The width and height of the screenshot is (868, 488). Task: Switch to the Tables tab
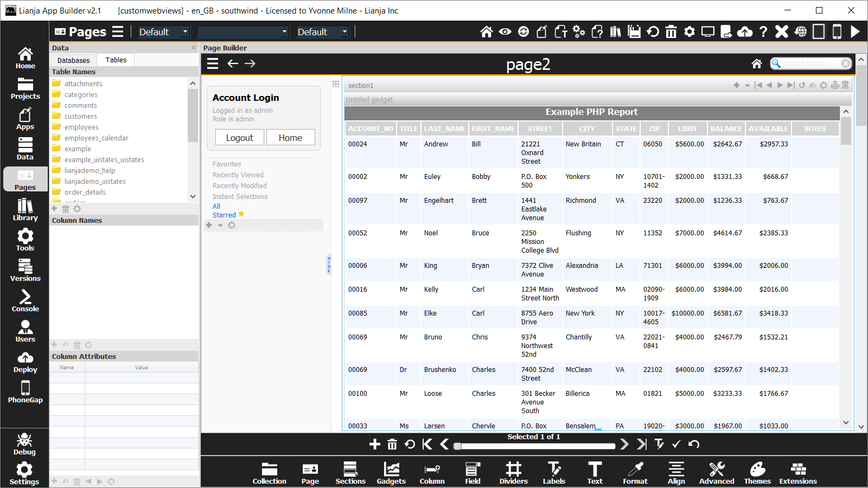coord(116,60)
